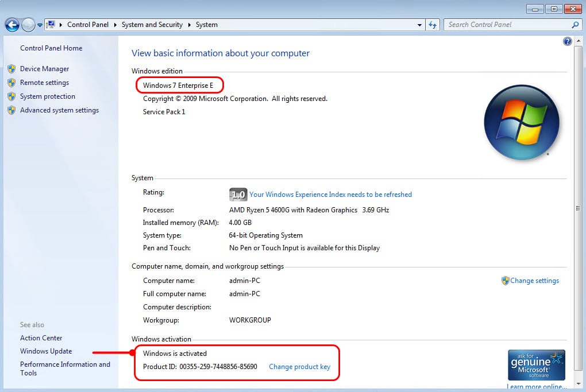Click the shield icon beside Device Manager

click(11, 69)
